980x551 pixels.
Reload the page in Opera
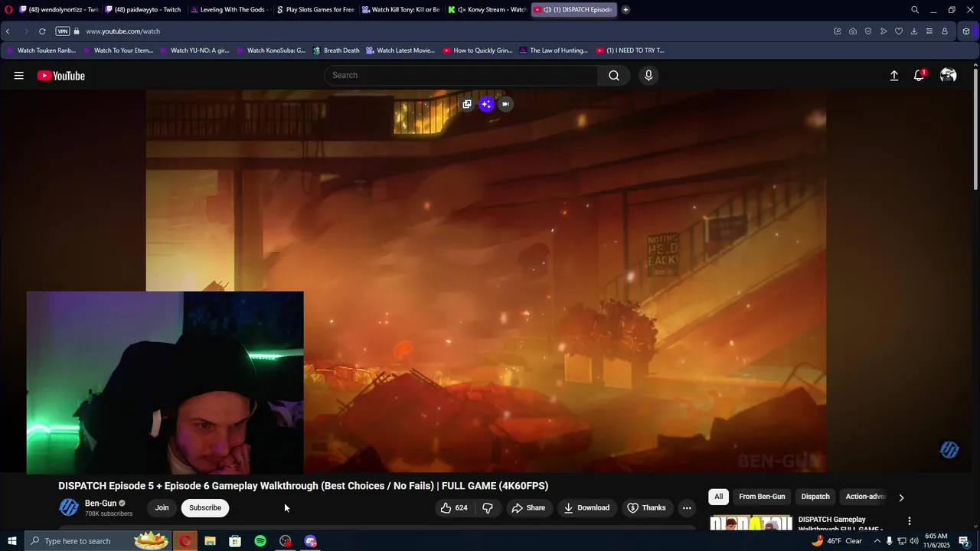(x=42, y=31)
